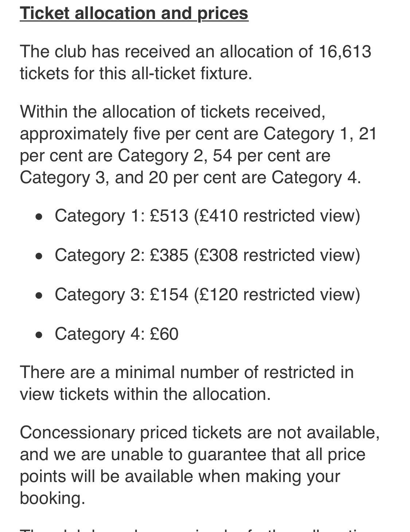
Task: Click the bullet before Category 4
Action: coord(39,335)
